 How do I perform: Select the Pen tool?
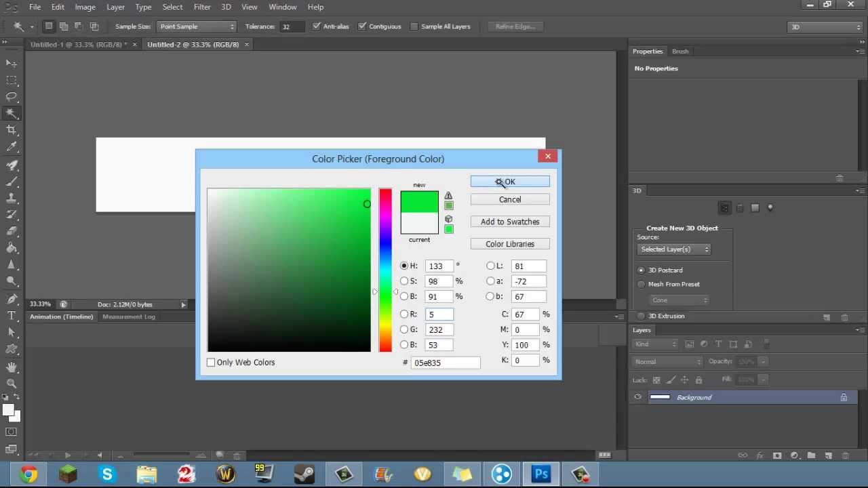12,299
